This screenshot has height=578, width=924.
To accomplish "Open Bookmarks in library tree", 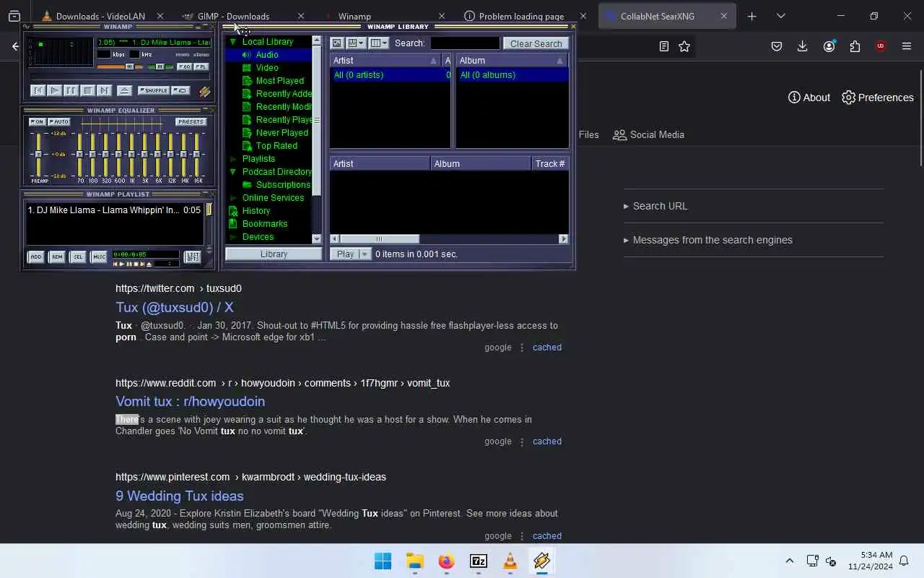I will [264, 224].
